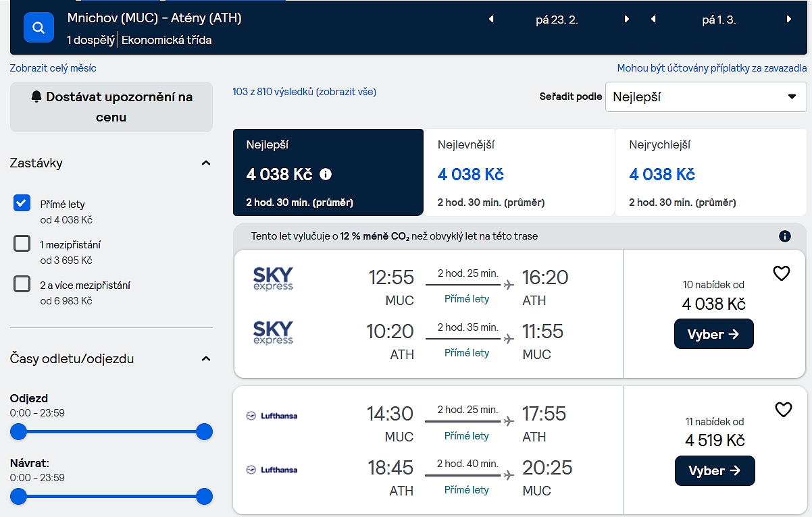Image resolution: width=812 pixels, height=517 pixels.
Task: Open CO2 emissions info icon
Action: 784,236
